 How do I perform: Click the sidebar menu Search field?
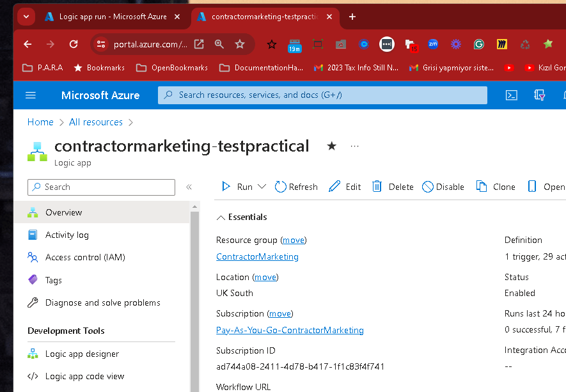tap(101, 187)
